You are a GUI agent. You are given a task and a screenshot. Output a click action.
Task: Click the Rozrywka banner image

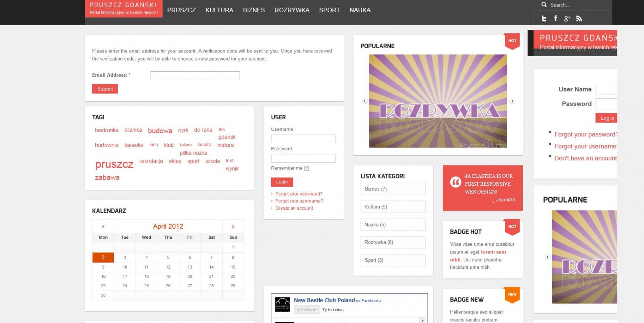(438, 101)
